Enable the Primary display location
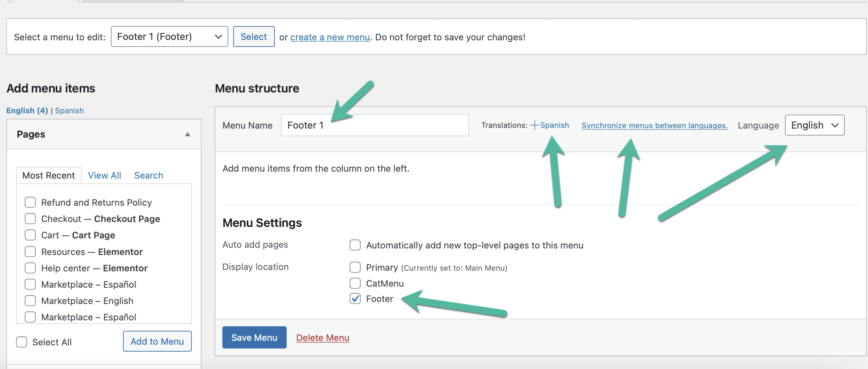 pyautogui.click(x=355, y=268)
